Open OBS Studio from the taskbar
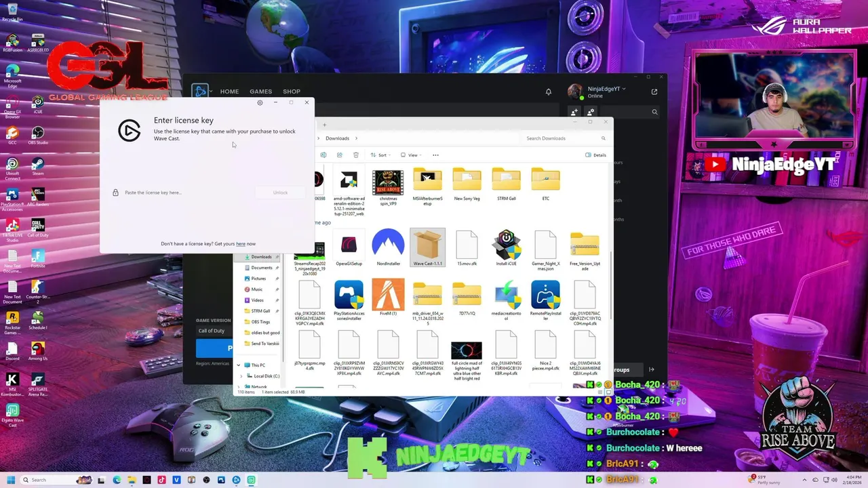 pyautogui.click(x=206, y=480)
